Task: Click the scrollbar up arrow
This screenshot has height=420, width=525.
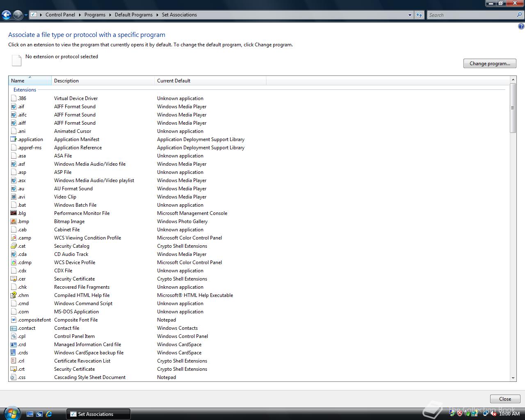Action: coord(513,79)
